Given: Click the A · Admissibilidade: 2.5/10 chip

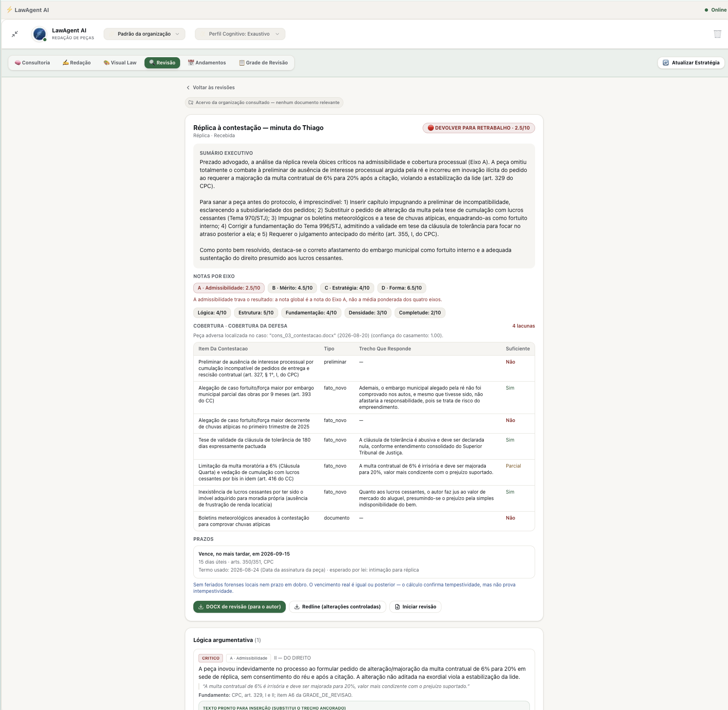Looking at the screenshot, I should (x=229, y=288).
